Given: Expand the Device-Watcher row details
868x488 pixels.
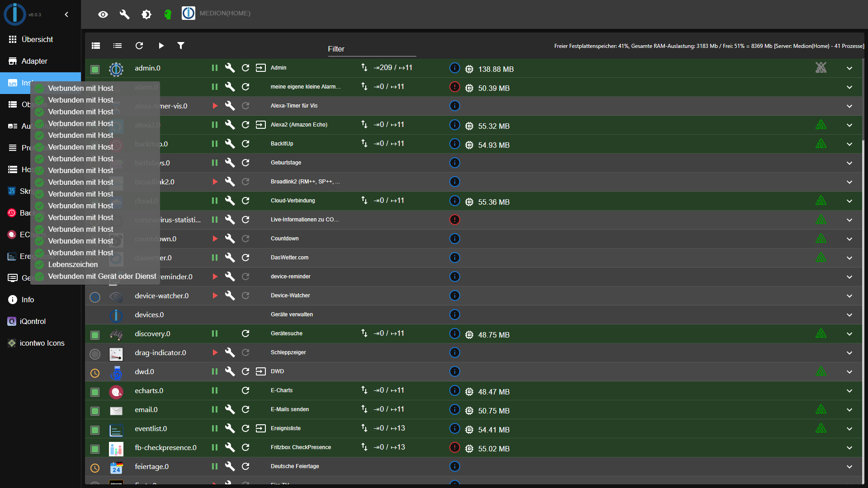Looking at the screenshot, I should coord(849,296).
